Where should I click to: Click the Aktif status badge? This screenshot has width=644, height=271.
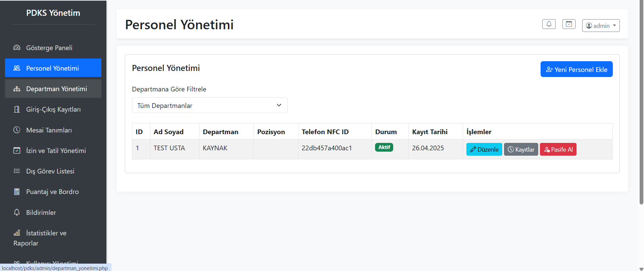[384, 147]
